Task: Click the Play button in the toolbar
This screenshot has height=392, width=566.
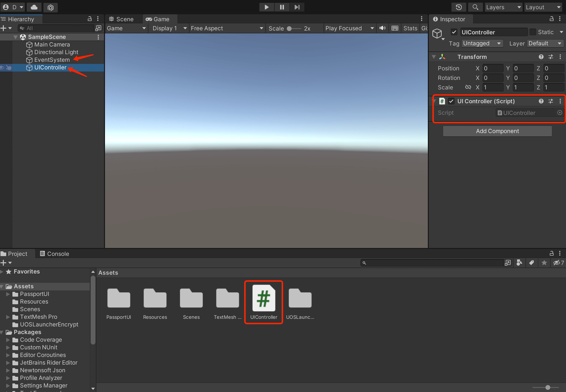Action: coord(266,7)
